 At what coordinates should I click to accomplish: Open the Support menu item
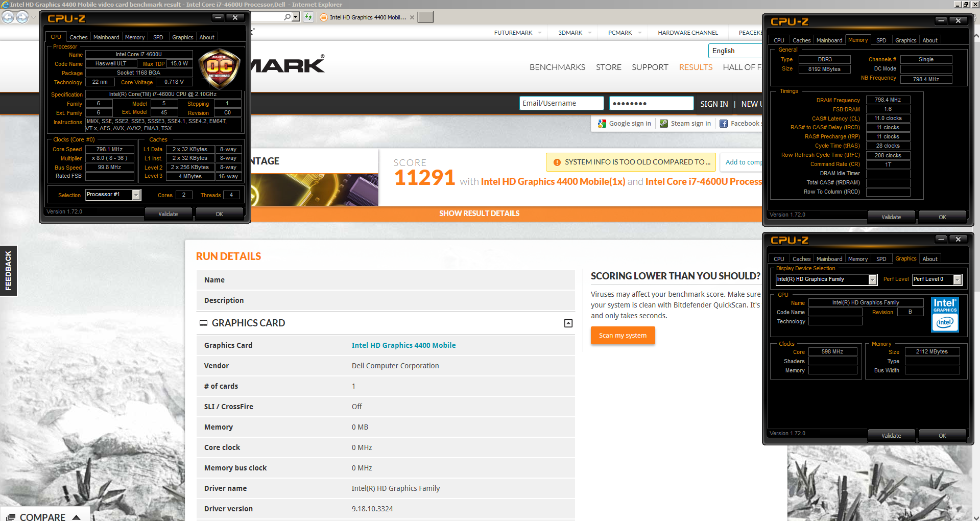click(x=650, y=67)
